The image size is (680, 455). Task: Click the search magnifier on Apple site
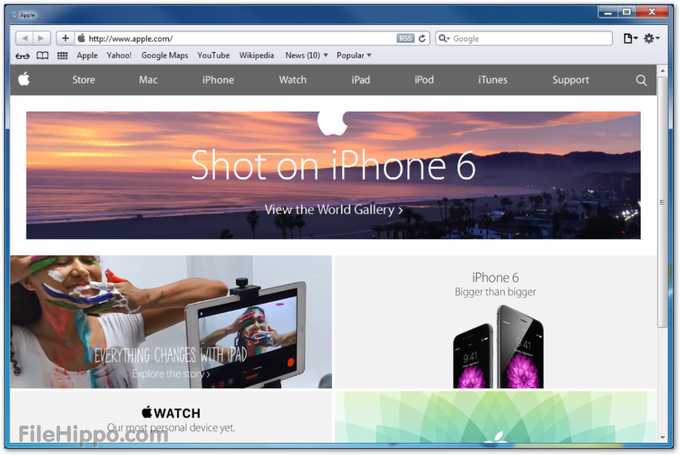click(x=641, y=80)
